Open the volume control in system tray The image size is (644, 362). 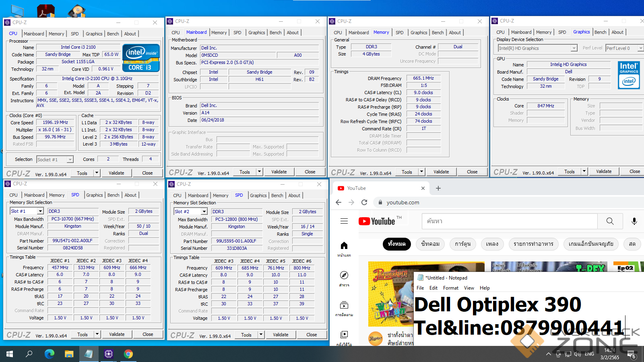[x=578, y=354]
